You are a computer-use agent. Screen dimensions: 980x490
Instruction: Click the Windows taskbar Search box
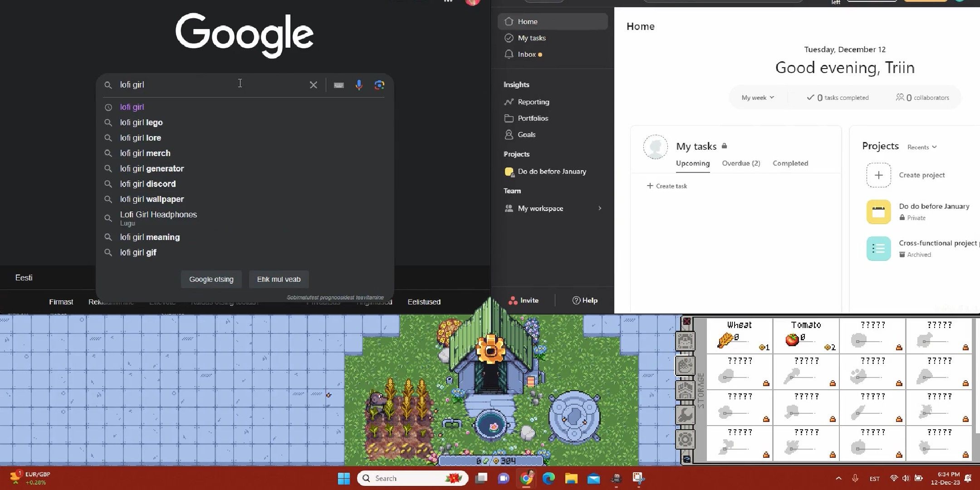[412, 478]
